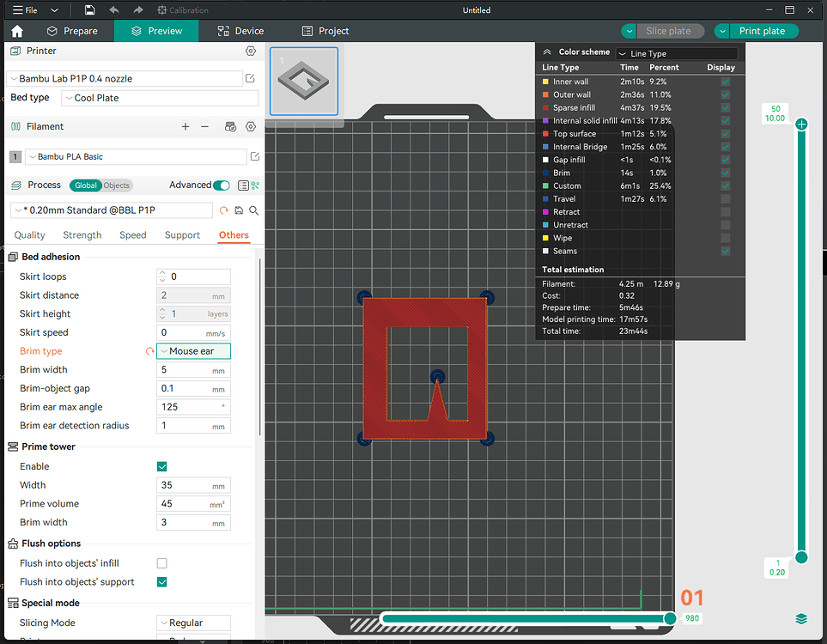This screenshot has width=827, height=644.
Task: Open the Print plate options arrow
Action: click(722, 31)
